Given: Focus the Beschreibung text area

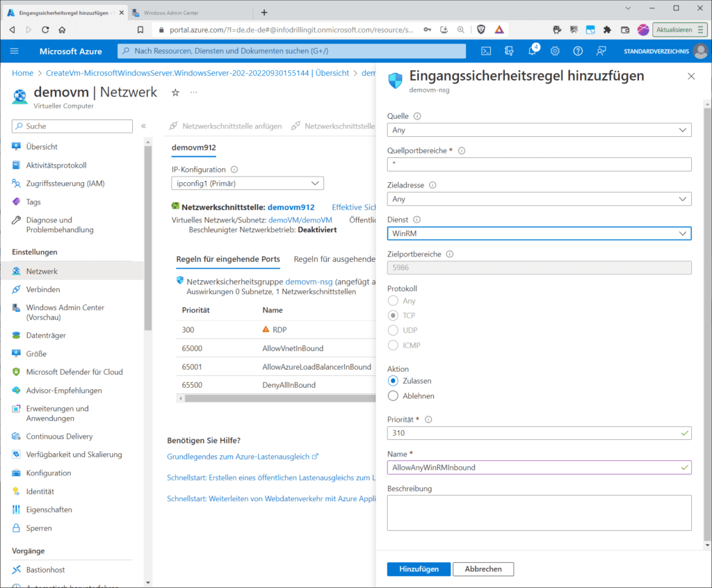Looking at the screenshot, I should 539,513.
